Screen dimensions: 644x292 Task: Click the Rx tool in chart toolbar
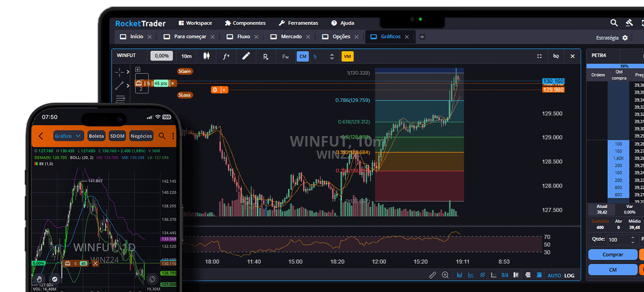coord(266,57)
